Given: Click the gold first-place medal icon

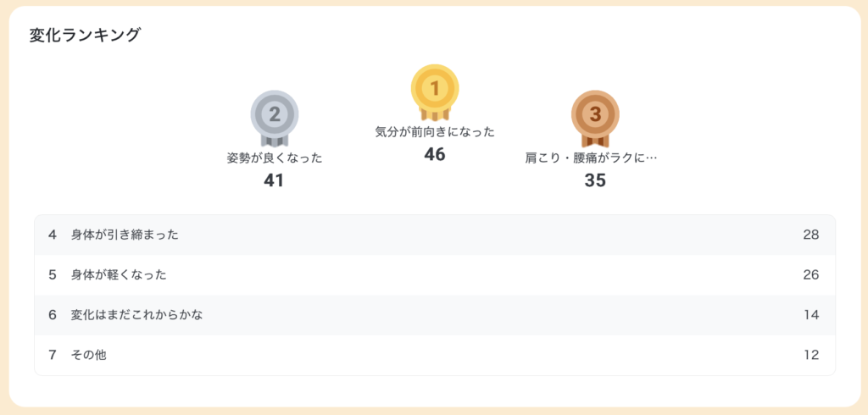Looking at the screenshot, I should coord(435,90).
